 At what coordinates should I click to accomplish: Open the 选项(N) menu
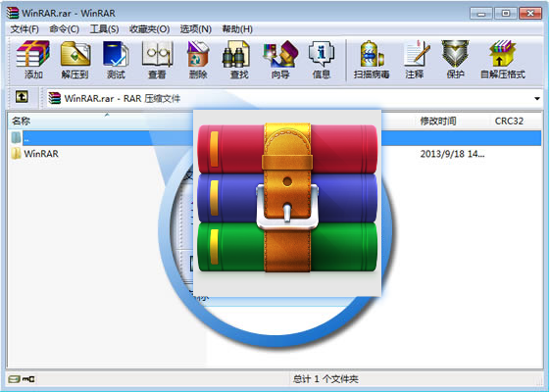pyautogui.click(x=196, y=29)
